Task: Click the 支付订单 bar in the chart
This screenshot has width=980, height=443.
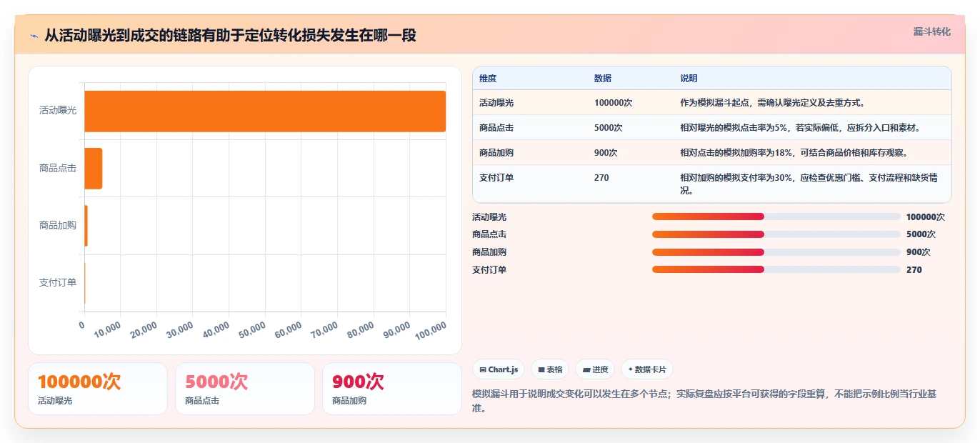Action: pyautogui.click(x=85, y=283)
